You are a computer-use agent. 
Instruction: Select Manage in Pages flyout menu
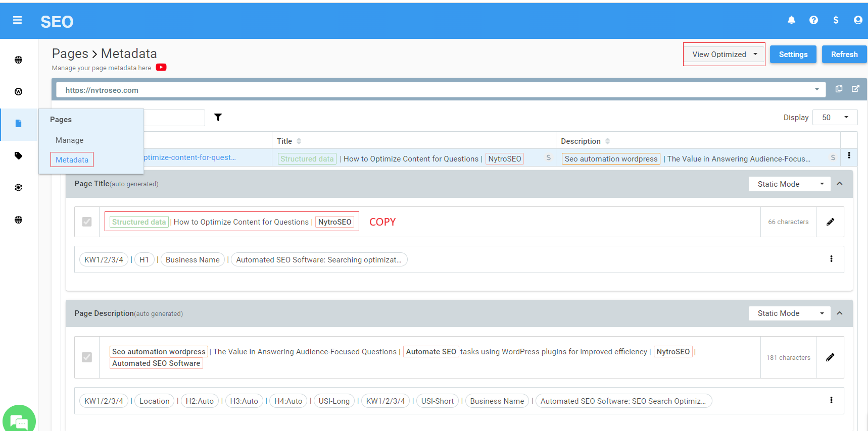coord(70,140)
